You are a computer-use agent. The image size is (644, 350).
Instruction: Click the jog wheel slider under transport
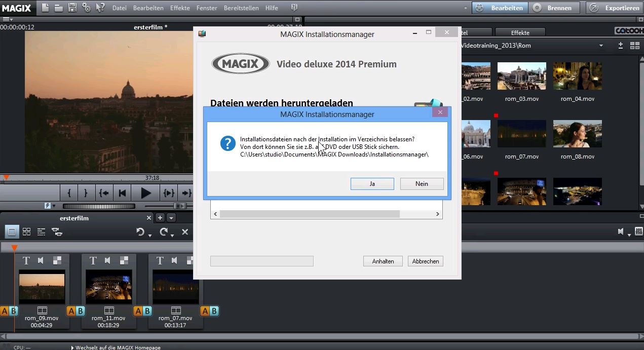[99, 206]
